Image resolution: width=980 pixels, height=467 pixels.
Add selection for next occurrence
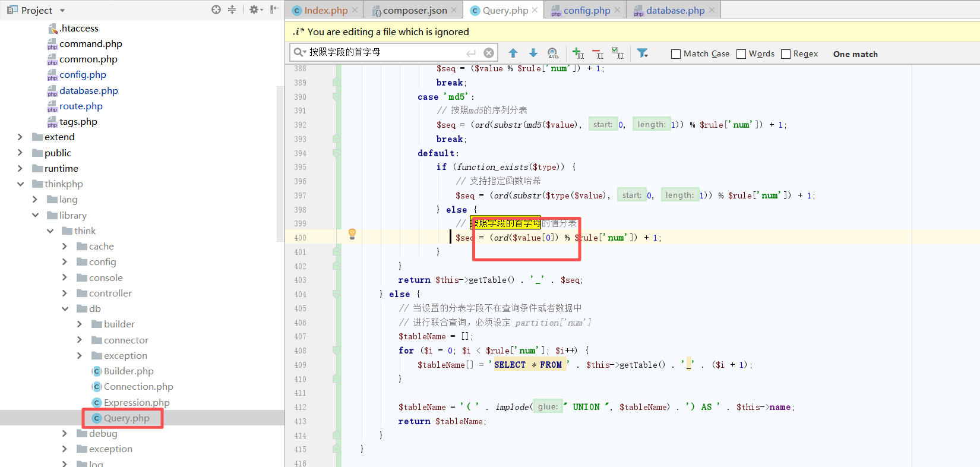(578, 53)
